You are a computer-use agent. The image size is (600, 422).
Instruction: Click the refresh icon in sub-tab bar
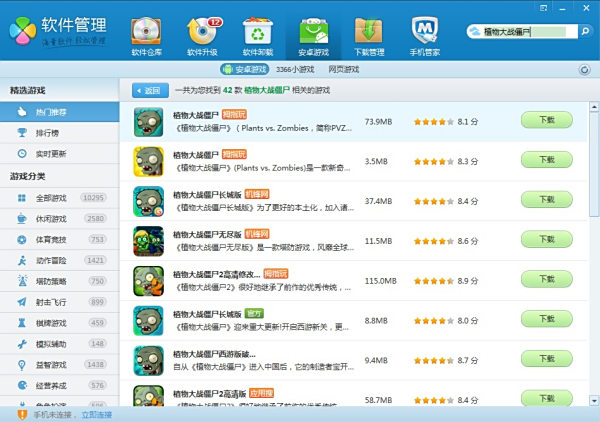coord(584,70)
